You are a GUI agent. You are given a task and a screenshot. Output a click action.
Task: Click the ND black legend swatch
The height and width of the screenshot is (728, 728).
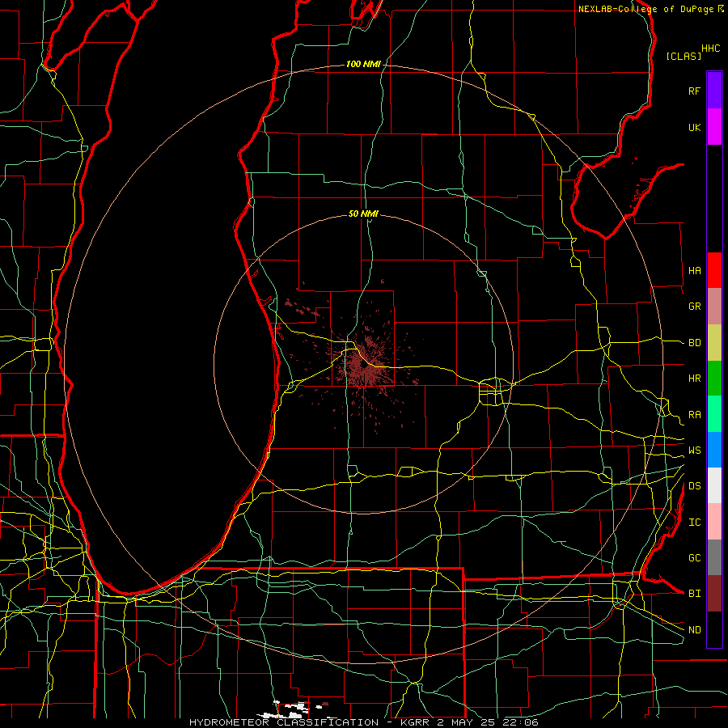(714, 629)
